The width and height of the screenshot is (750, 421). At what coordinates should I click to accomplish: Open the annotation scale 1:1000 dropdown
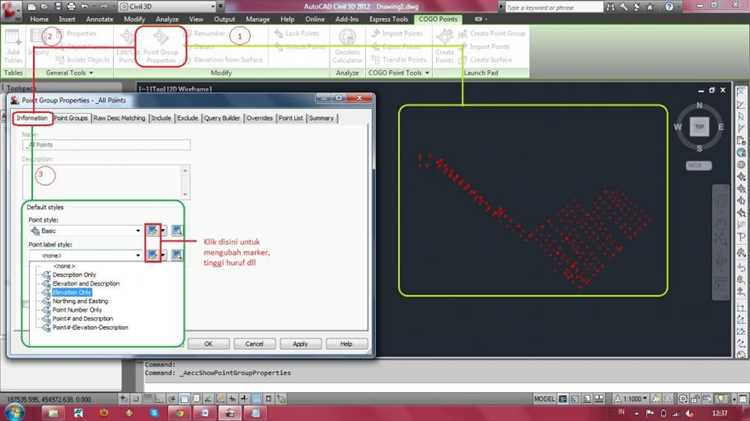632,399
